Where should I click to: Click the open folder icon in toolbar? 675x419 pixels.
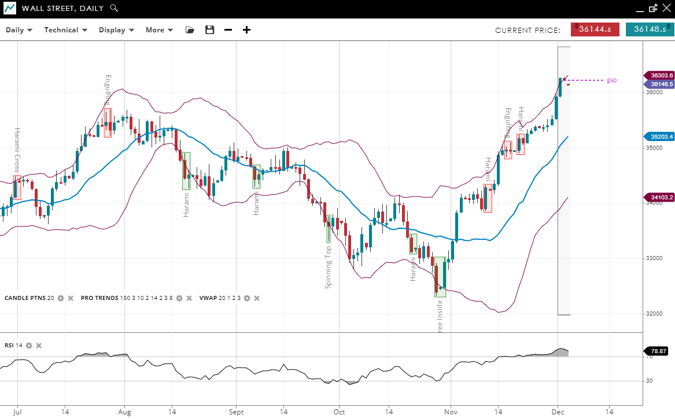[x=190, y=30]
